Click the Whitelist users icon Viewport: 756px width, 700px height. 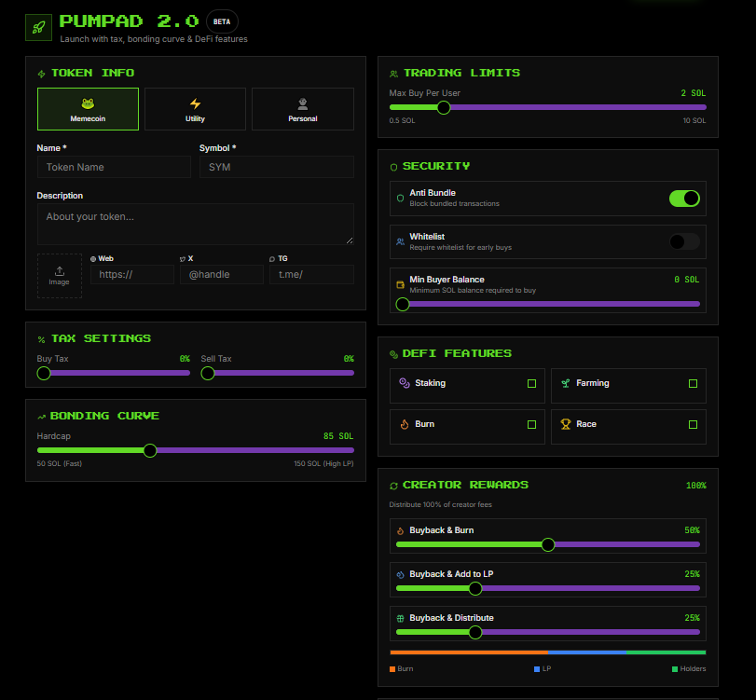click(x=400, y=241)
